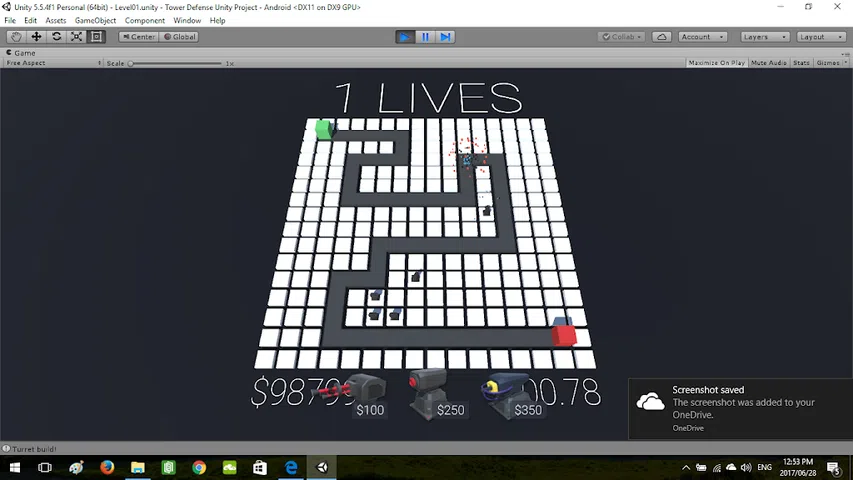The height and width of the screenshot is (480, 853).
Task: Click the Game view Scale slider
Action: [x=175, y=63]
